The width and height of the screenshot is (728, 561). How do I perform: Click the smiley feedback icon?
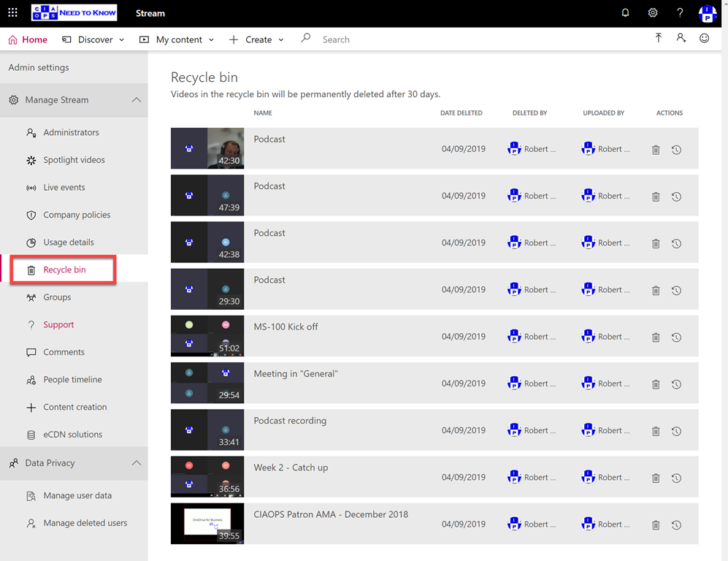704,38
